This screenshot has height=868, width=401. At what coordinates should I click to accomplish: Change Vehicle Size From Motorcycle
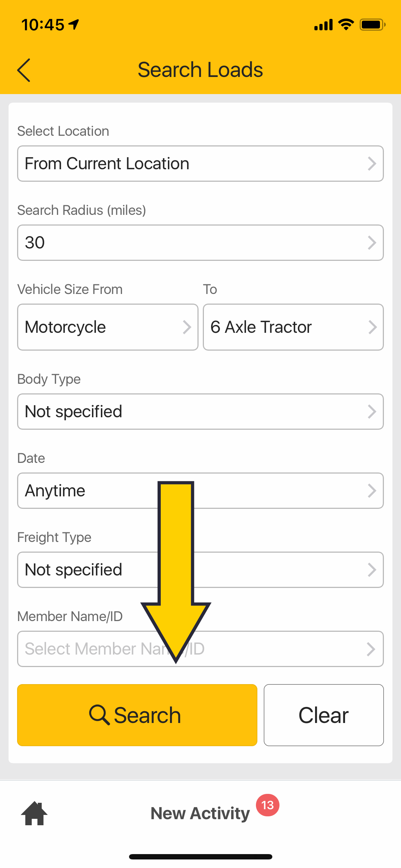coord(108,327)
